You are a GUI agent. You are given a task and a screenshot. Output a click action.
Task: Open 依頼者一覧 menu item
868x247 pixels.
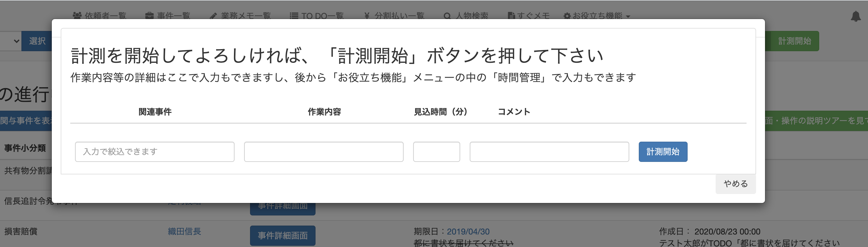[x=99, y=15]
